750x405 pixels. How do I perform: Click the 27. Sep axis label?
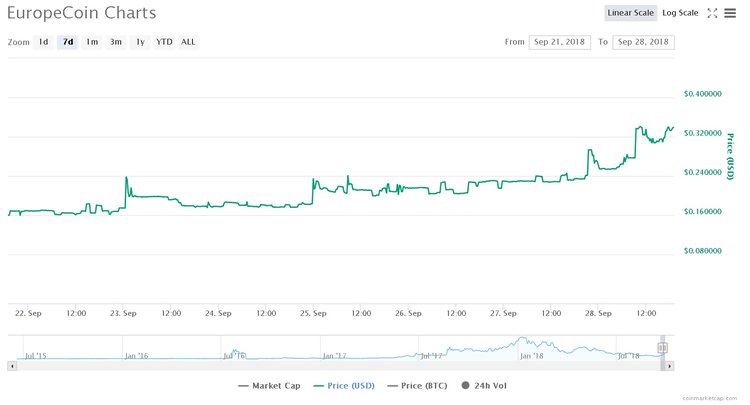pos(503,313)
